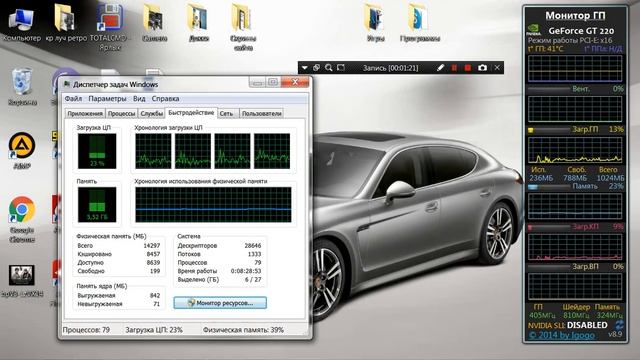Open the Справка menu
Screen dimensions: 640x360
pyautogui.click(x=165, y=99)
